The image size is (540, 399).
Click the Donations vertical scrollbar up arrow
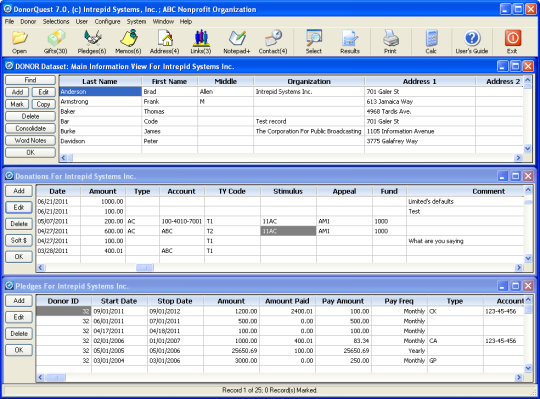coord(528,190)
